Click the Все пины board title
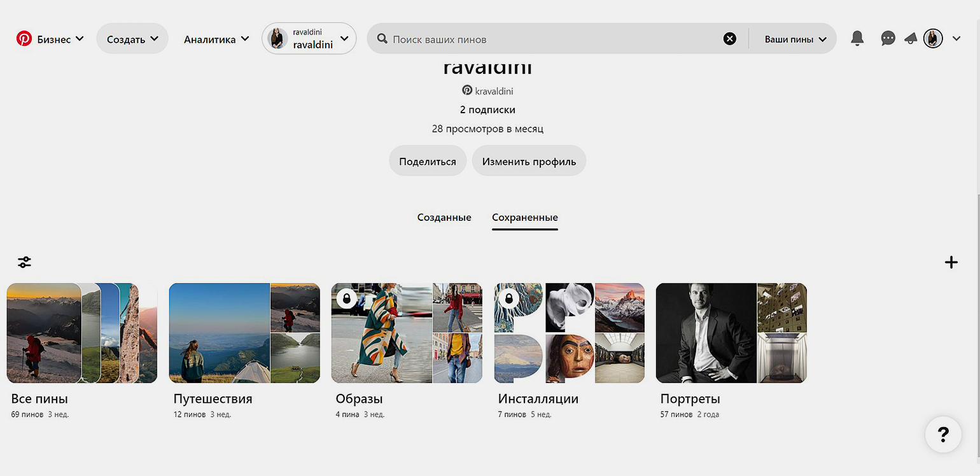The width and height of the screenshot is (980, 476). pyautogui.click(x=39, y=399)
